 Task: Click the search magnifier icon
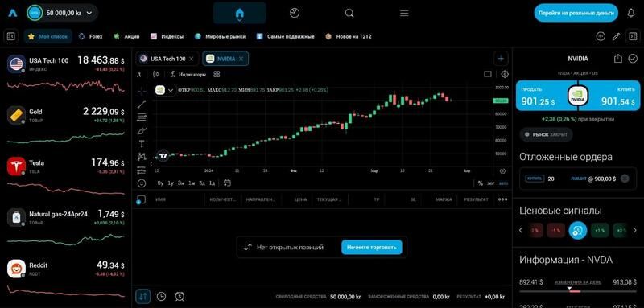coord(349,13)
